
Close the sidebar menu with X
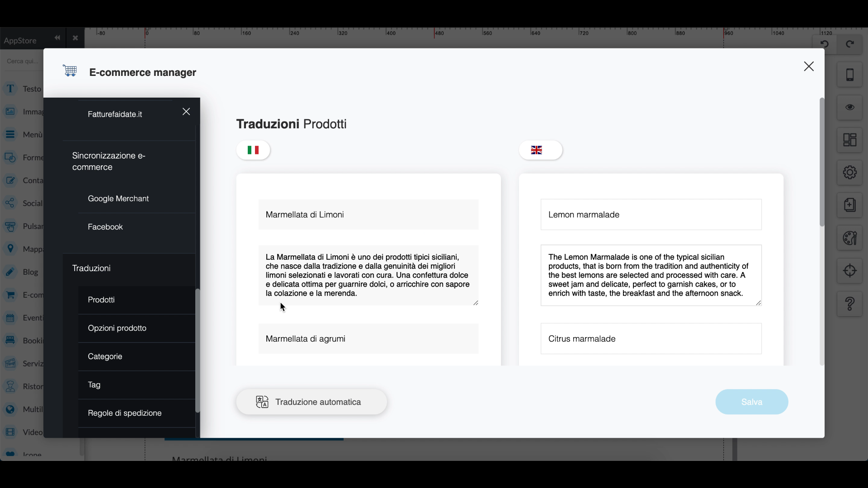[x=186, y=112]
